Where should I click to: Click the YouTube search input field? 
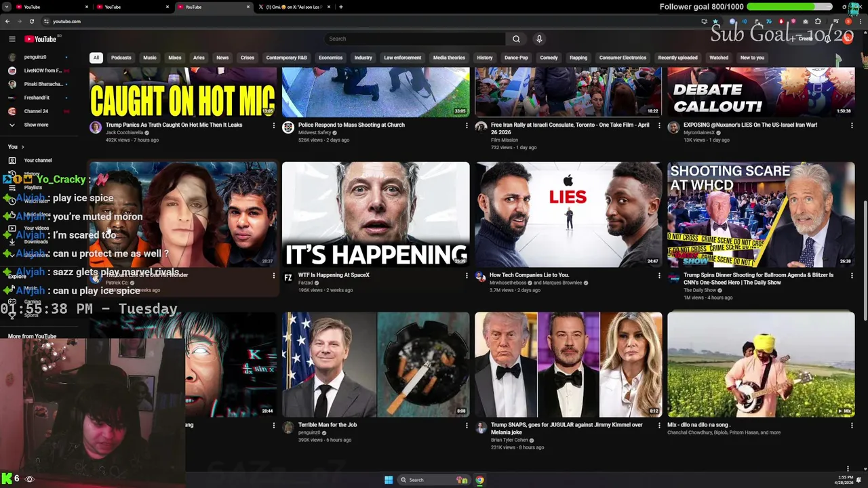[415, 39]
